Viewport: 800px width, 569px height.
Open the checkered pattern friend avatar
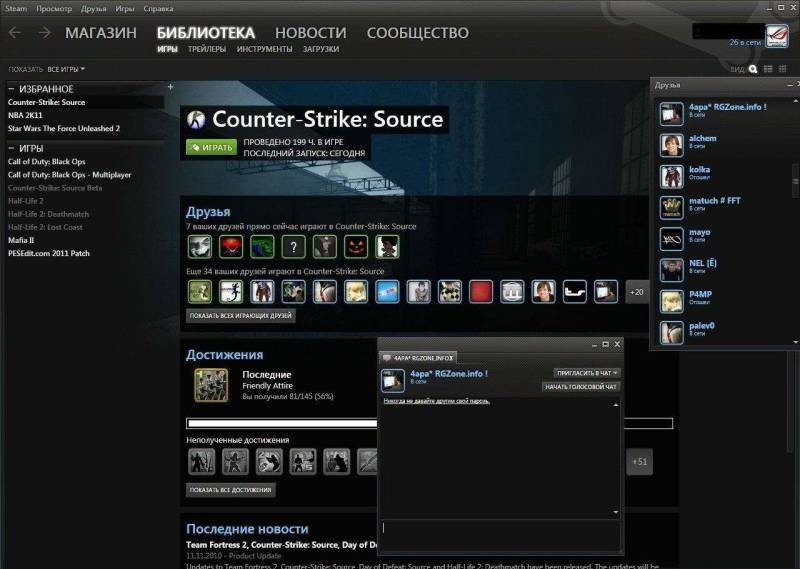[x=450, y=292]
